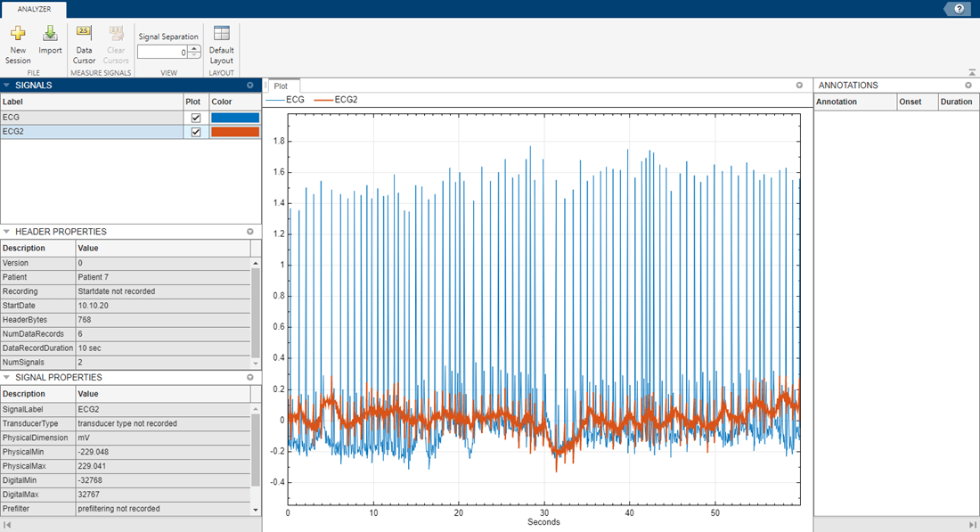Uncheck the ECG2 plot checkbox
The width and height of the screenshot is (980, 532).
click(x=196, y=132)
